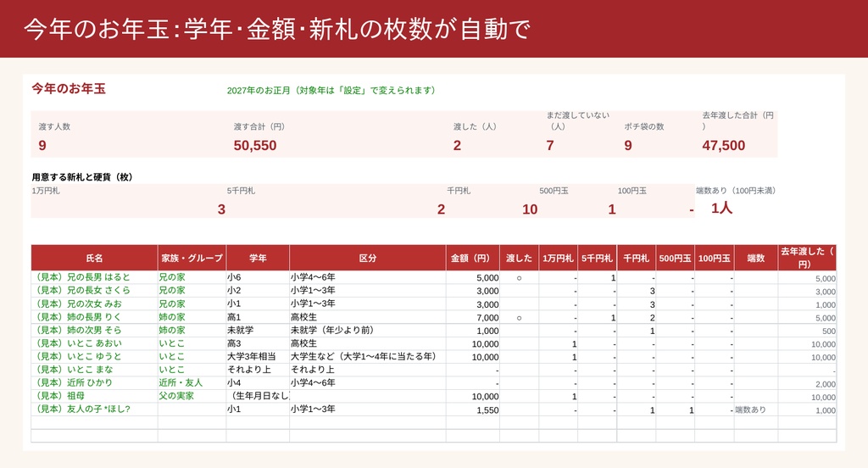Click the 渡した circle mark for はると
Image resolution: width=868 pixels, height=468 pixels.
tap(519, 278)
